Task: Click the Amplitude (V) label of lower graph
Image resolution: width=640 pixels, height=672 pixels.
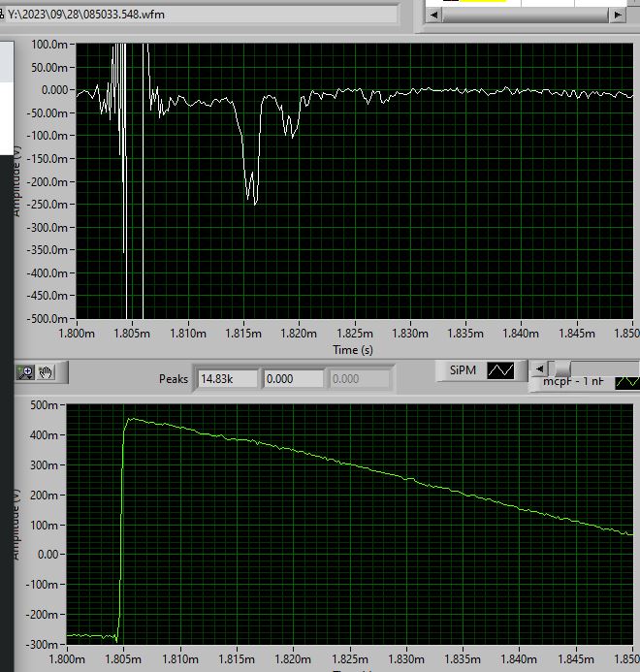Action: (16, 525)
